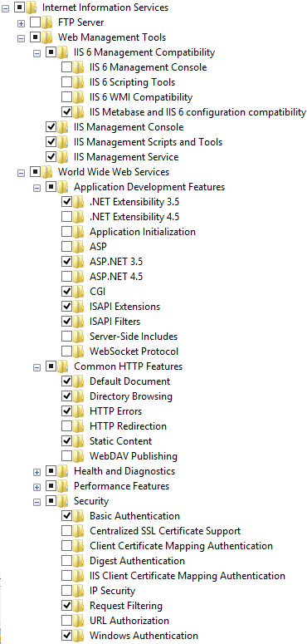Click the Static Content folder icon
307x644 pixels.
[79, 441]
